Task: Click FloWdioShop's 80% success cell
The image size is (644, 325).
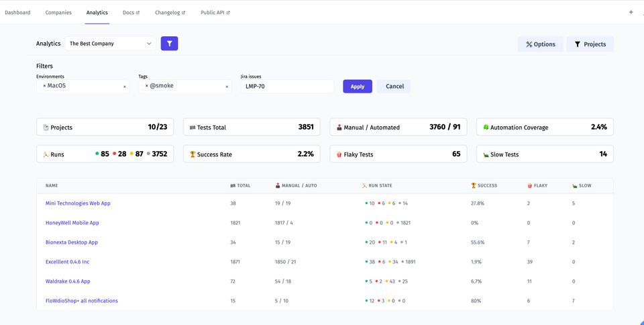Action: click(x=476, y=301)
